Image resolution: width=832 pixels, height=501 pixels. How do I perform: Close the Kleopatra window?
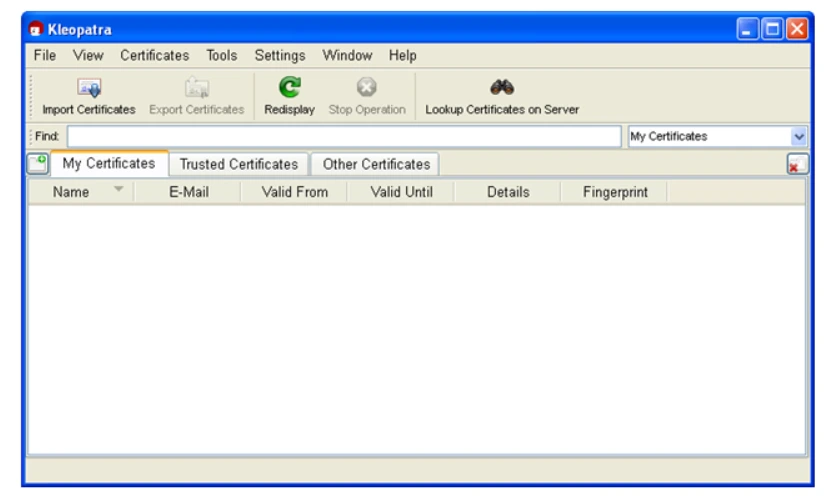(x=797, y=29)
